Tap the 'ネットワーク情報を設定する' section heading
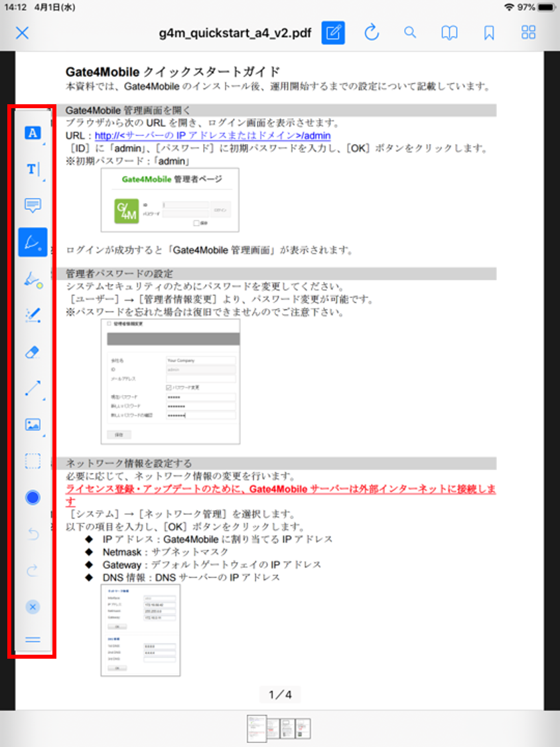The width and height of the screenshot is (560, 747). point(129,463)
